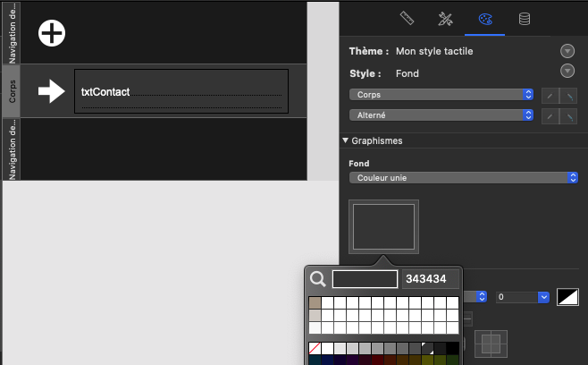Click the round arrow button beside Style
The width and height of the screenshot is (588, 365).
point(567,72)
